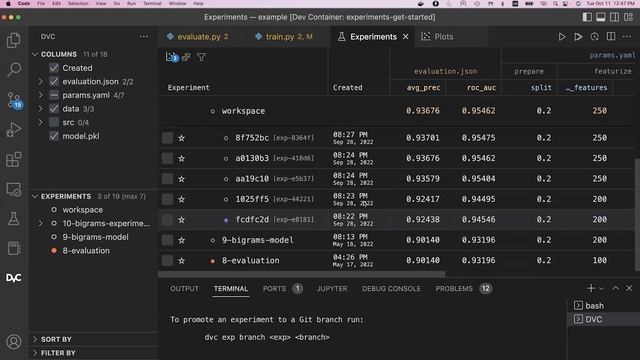This screenshot has width=640, height=360.
Task: Customize layout icon in title bar
Action: [x=629, y=17]
